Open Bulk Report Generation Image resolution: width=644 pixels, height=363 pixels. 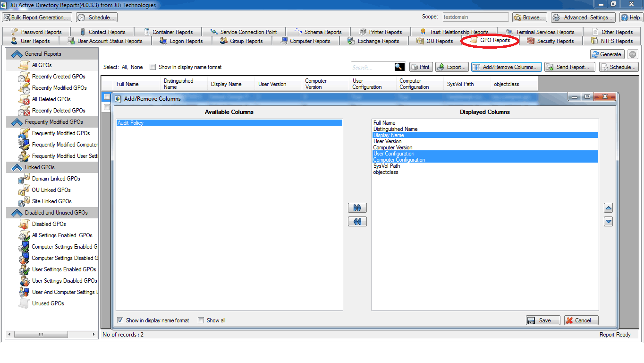[37, 17]
